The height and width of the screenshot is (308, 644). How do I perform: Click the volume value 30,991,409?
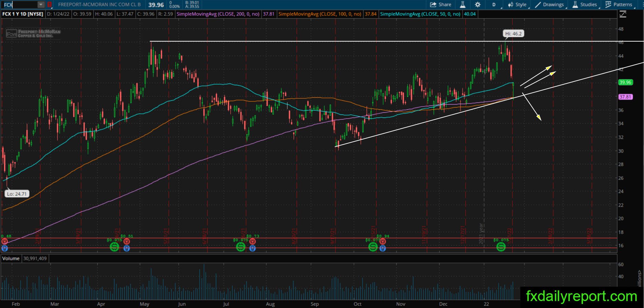click(x=35, y=258)
